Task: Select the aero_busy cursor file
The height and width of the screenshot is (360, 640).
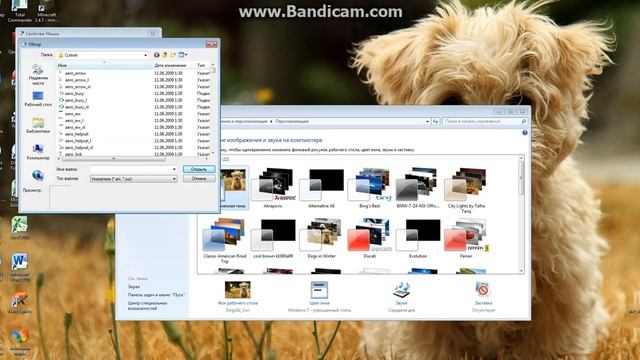Action: (74, 93)
